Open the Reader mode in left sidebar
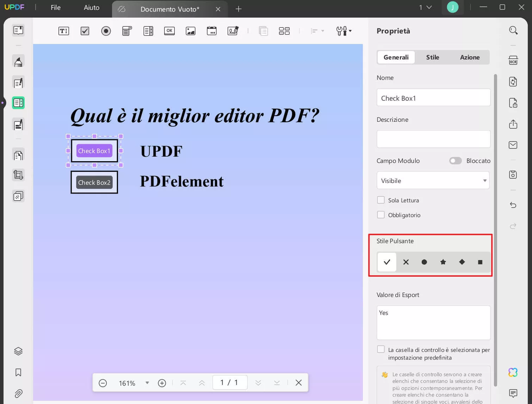Viewport: 532px width, 404px height. tap(18, 30)
